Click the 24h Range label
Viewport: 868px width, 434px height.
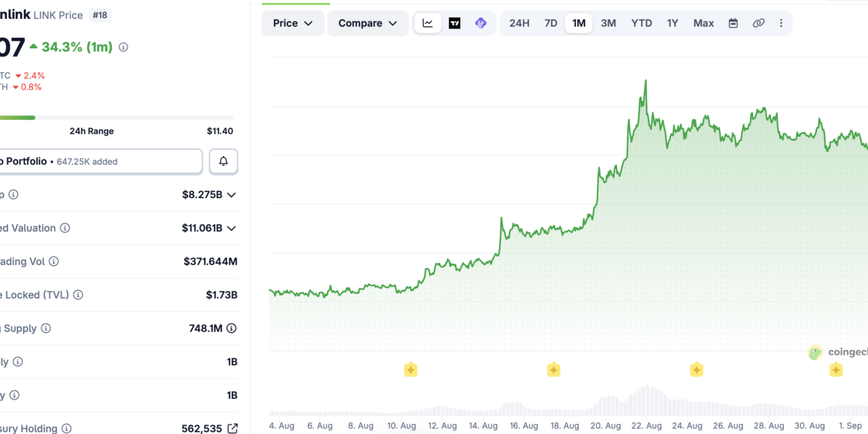click(92, 131)
